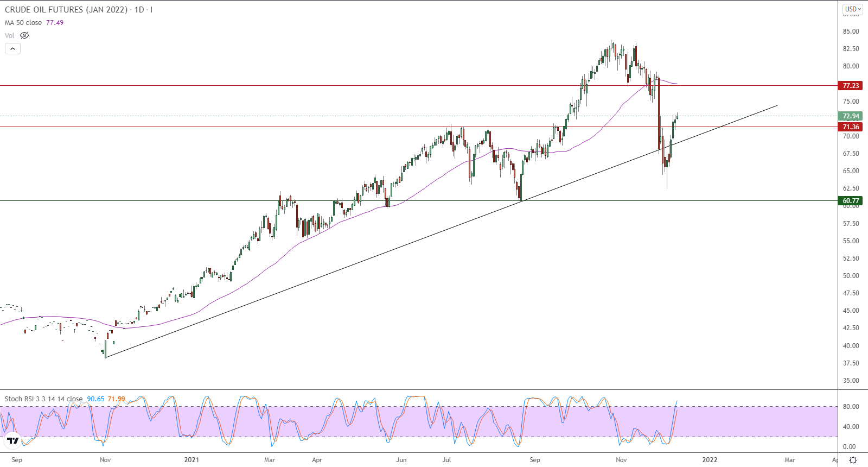The image size is (868, 467).
Task: Click the 55.00 price scale label
Action: click(851, 241)
